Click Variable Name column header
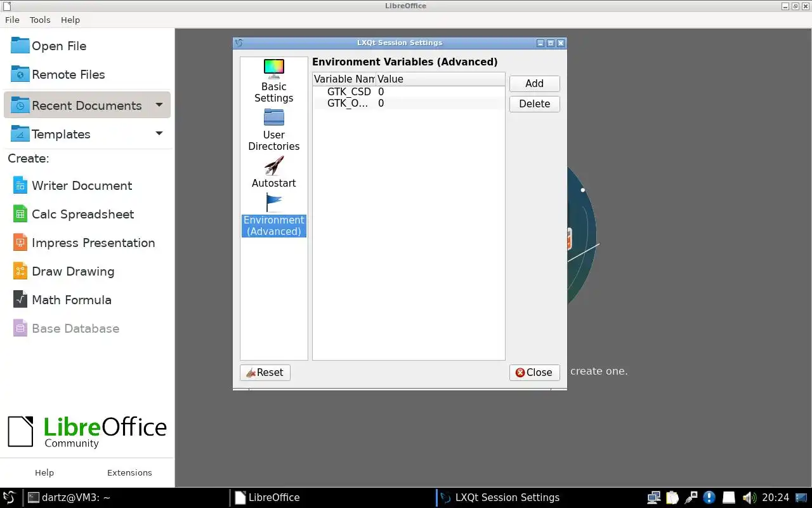This screenshot has width=812, height=508. [344, 79]
